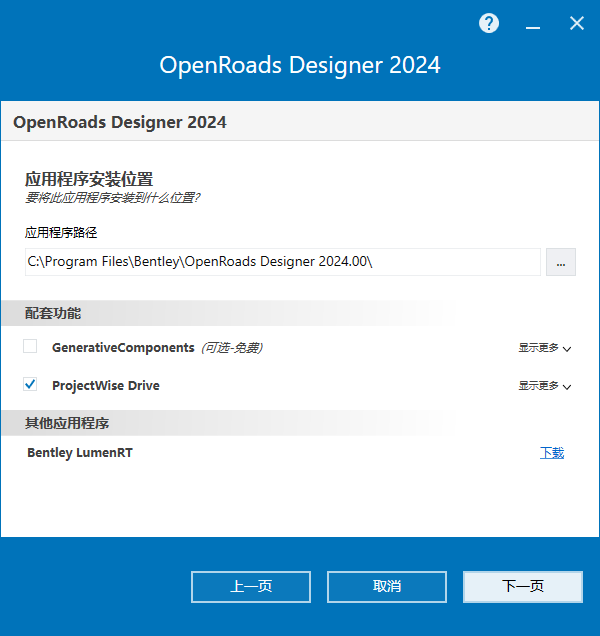Close the OpenRoads Designer installer

click(576, 23)
